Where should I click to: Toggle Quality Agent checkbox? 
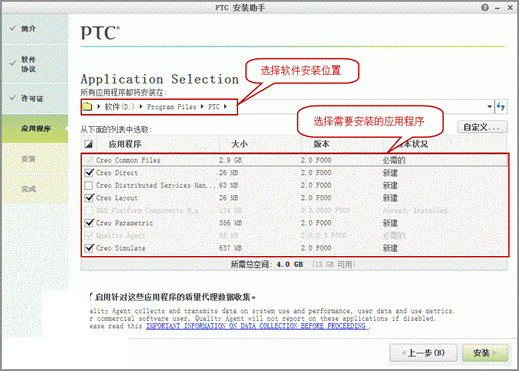89,235
